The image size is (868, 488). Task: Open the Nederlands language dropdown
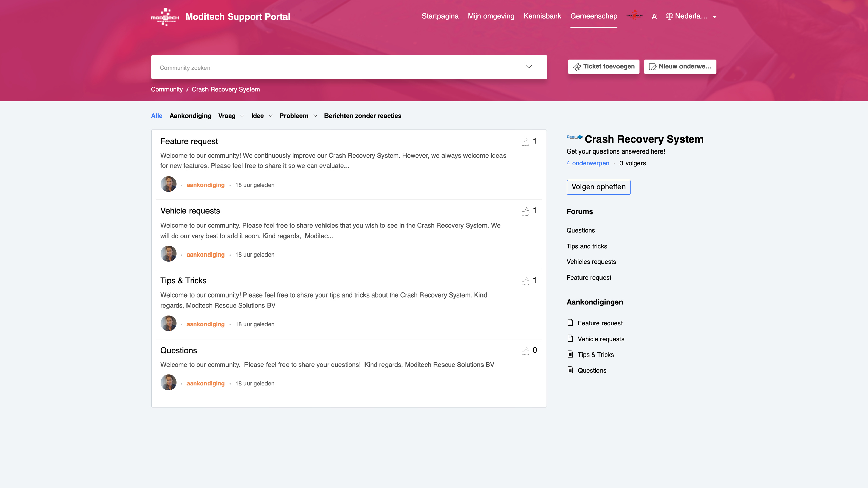pyautogui.click(x=691, y=16)
